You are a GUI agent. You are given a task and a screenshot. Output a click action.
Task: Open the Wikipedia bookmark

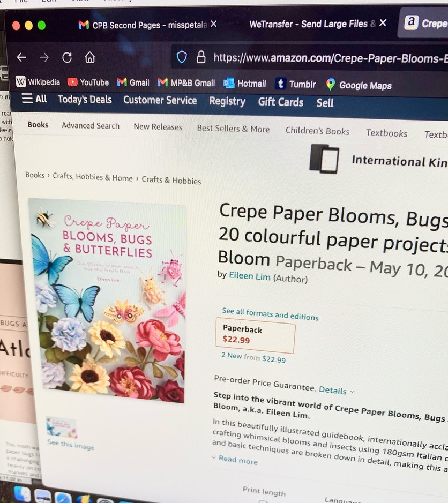coord(38,82)
